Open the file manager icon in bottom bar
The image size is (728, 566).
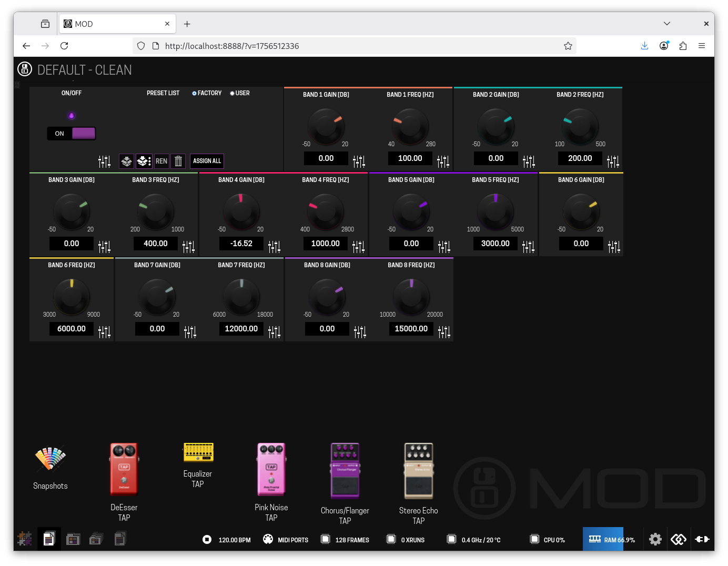pos(120,539)
